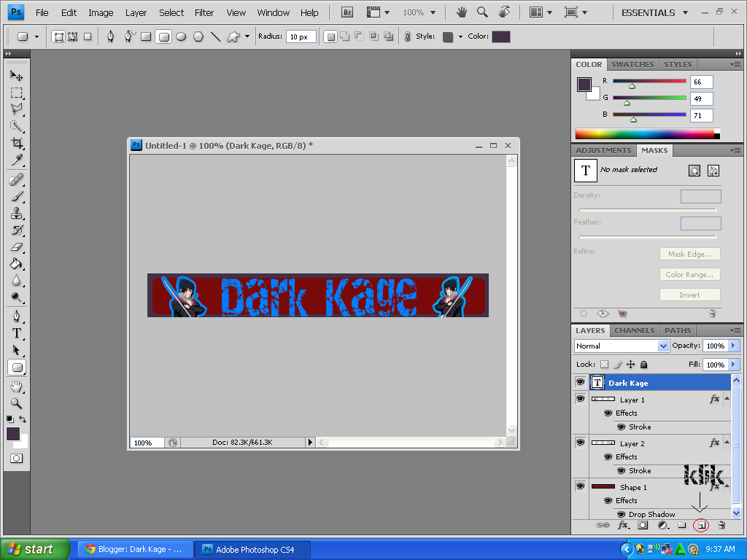
Task: Switch to the Channels tab
Action: tap(634, 330)
